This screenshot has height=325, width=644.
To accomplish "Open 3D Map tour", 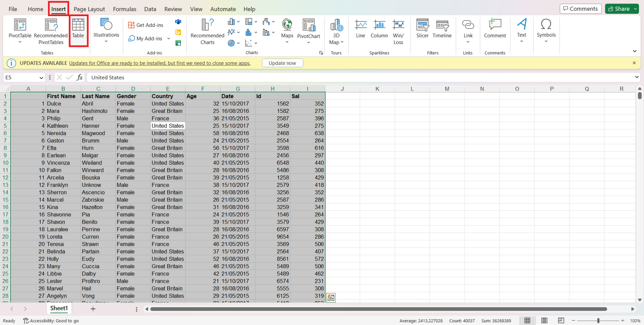I will click(x=336, y=31).
